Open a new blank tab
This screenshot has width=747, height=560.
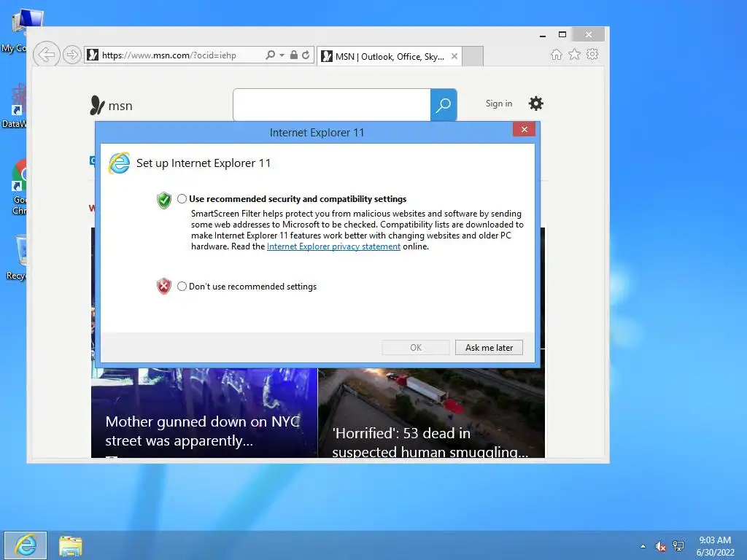[473, 56]
